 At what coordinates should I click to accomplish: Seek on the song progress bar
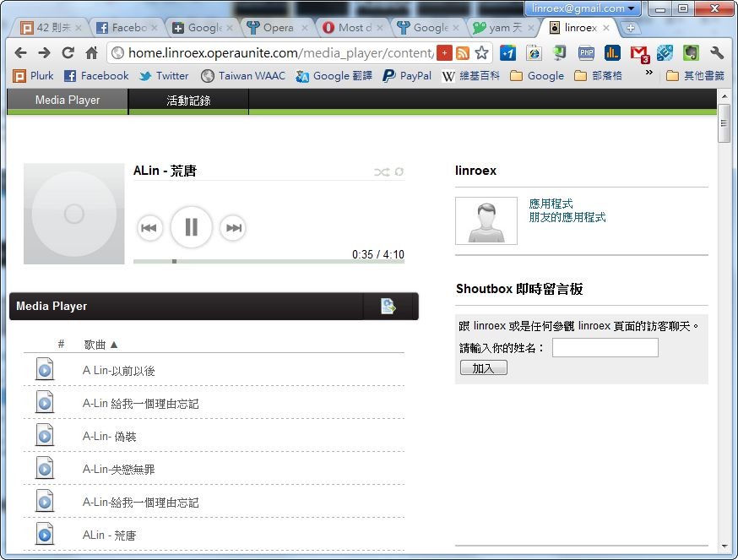click(x=269, y=261)
